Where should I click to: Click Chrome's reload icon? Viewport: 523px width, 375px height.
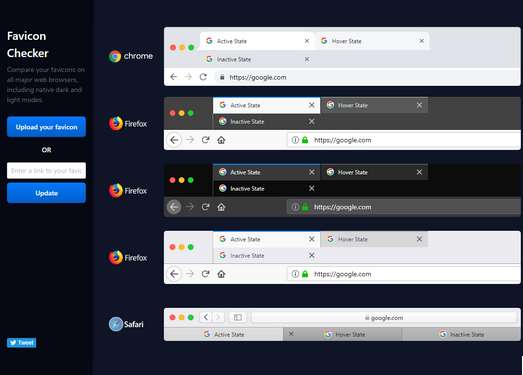click(x=203, y=77)
